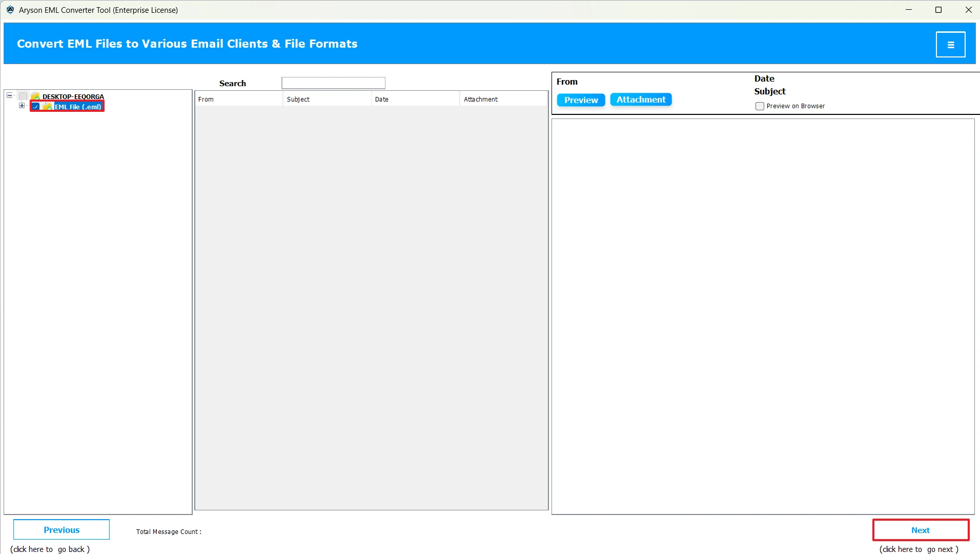Close the Aryson EML Converter window
Screen dimensions: 980x554
[968, 10]
